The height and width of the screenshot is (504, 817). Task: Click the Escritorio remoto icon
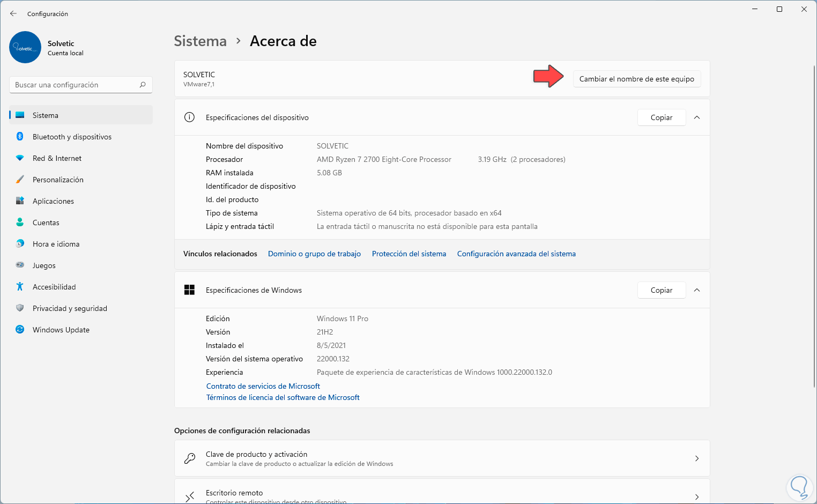[190, 497]
